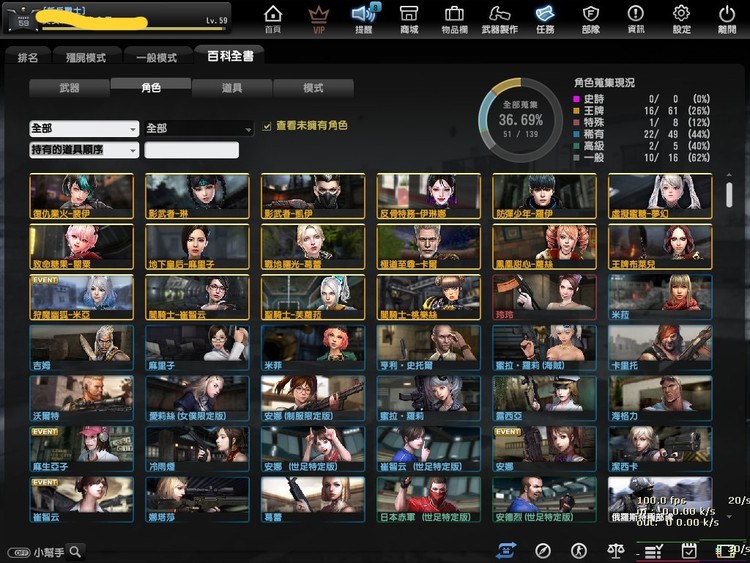Screen dimensions: 750x563
Task: Select the 沃爾特 character card
Action: tap(82, 398)
